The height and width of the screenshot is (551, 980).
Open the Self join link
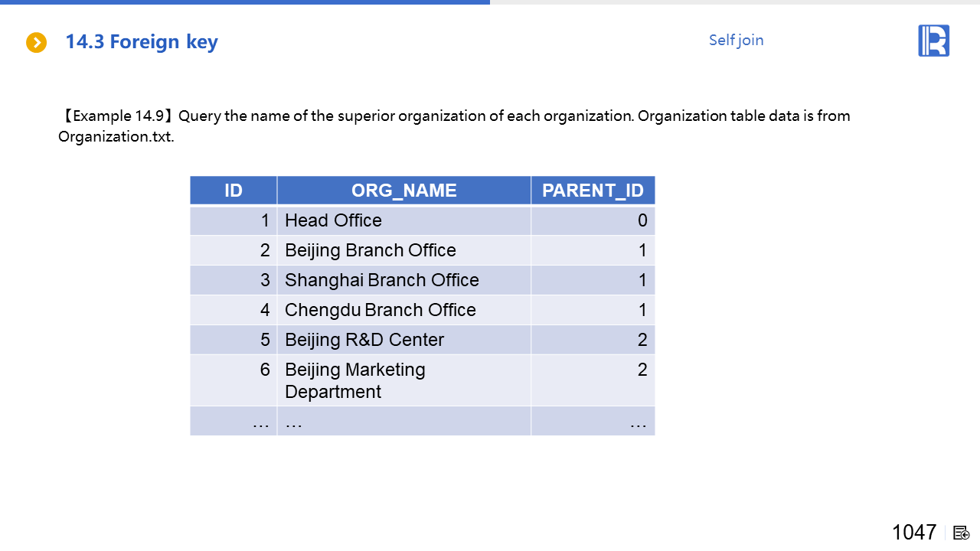click(736, 41)
